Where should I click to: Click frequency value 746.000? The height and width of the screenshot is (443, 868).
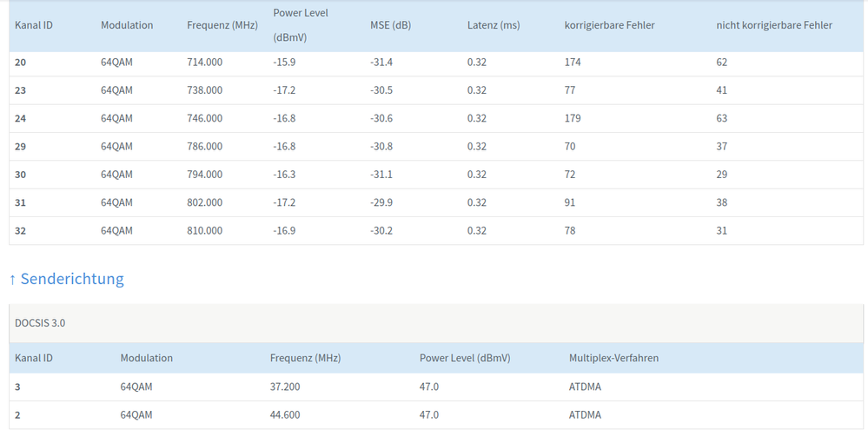204,118
